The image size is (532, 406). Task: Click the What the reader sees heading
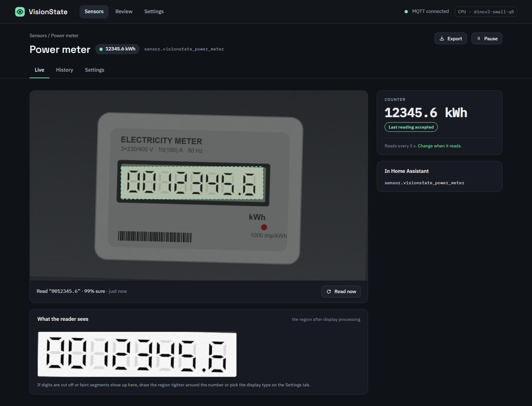(63, 319)
